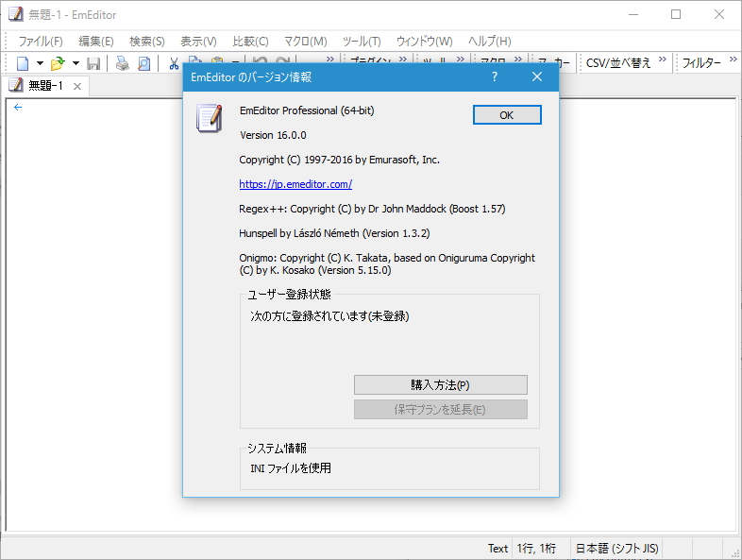Click the CSV/並べ替え toolbar label
Screen dimensions: 742x560
point(618,63)
